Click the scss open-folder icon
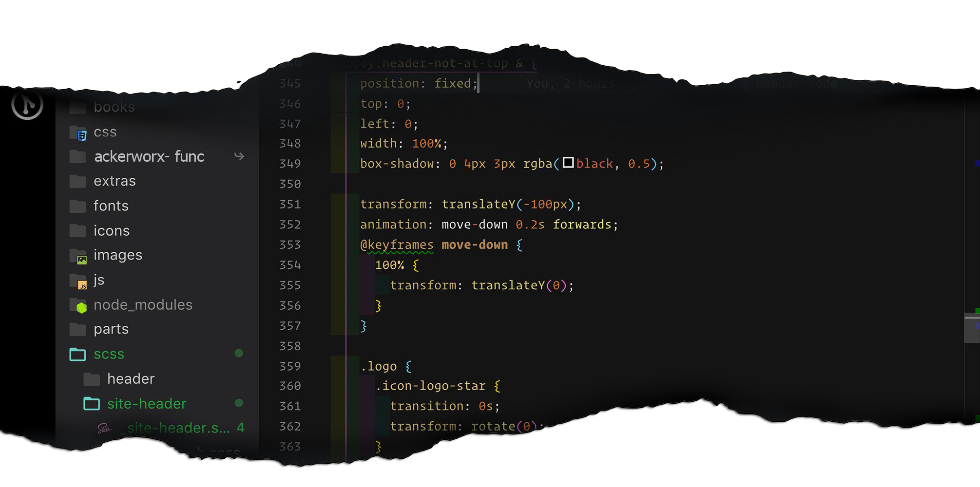980x487 pixels. pyautogui.click(x=78, y=355)
